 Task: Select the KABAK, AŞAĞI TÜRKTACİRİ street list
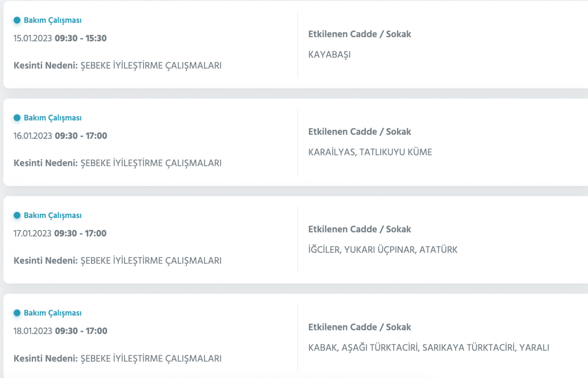428,348
